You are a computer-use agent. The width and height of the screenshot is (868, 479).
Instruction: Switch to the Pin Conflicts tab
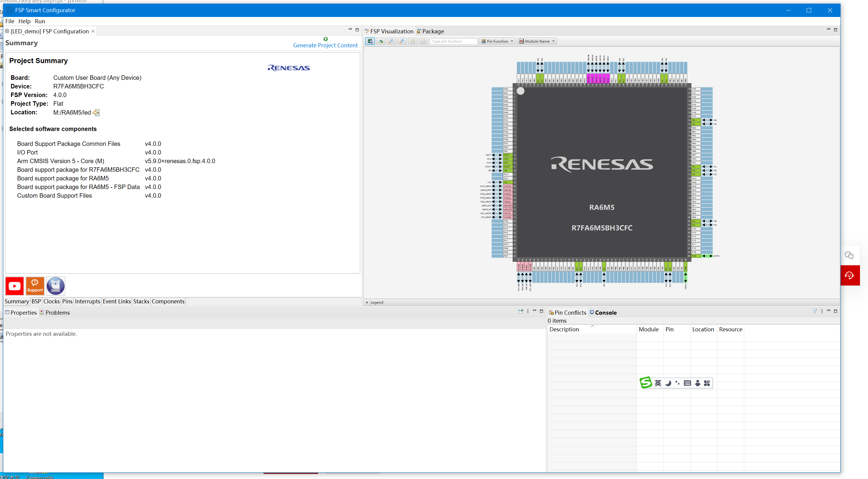(567, 313)
